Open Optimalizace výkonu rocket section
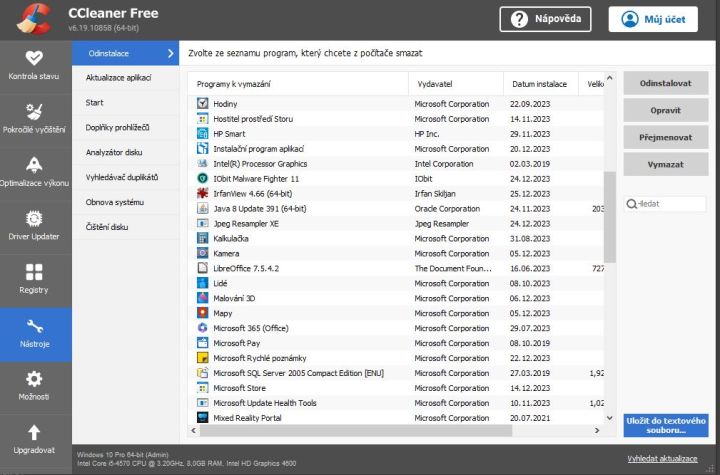The image size is (720, 475). pyautogui.click(x=34, y=172)
